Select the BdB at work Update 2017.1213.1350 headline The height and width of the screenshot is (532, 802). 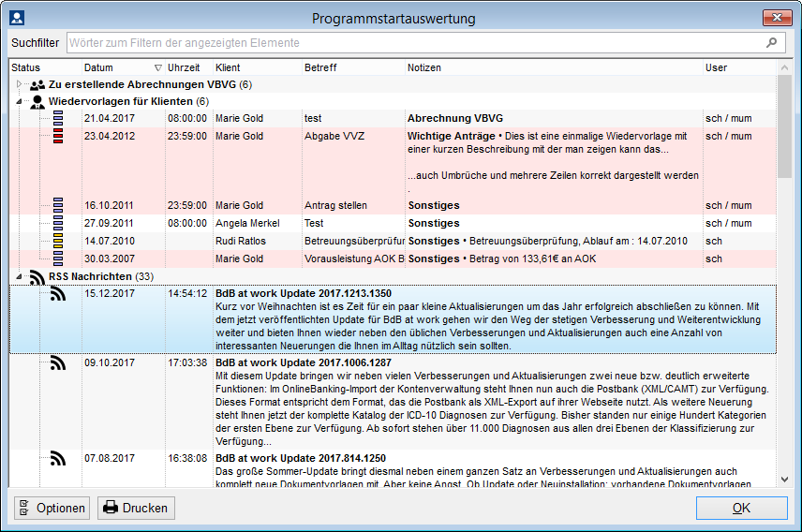(304, 293)
